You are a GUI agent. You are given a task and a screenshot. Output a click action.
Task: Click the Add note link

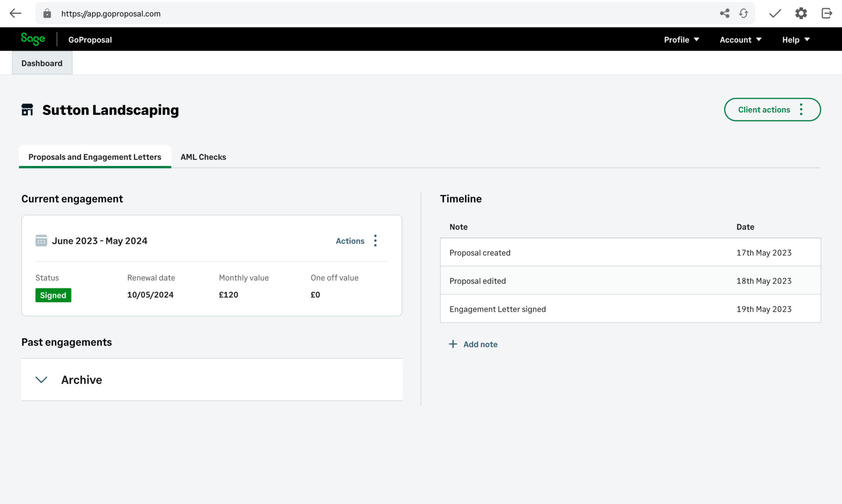(473, 344)
